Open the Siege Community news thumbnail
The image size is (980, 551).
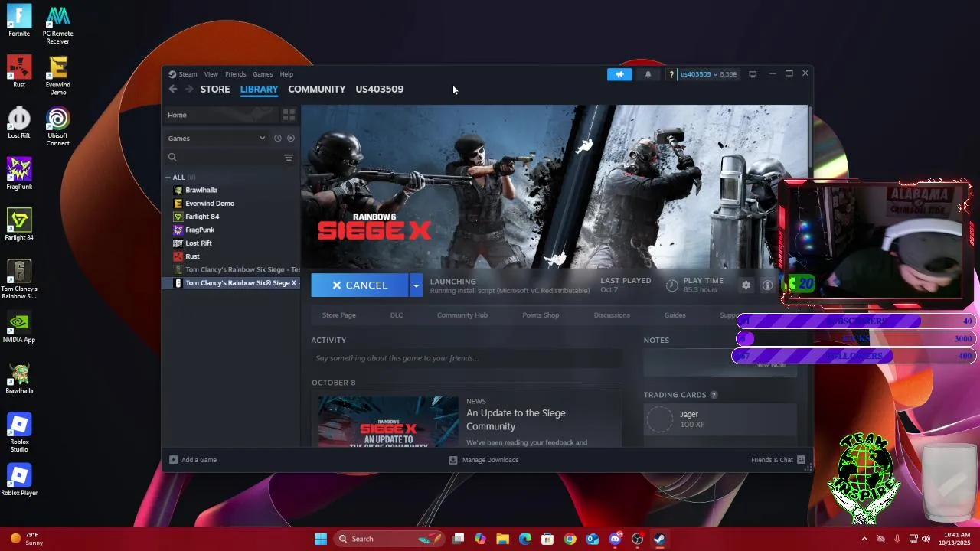pyautogui.click(x=388, y=422)
